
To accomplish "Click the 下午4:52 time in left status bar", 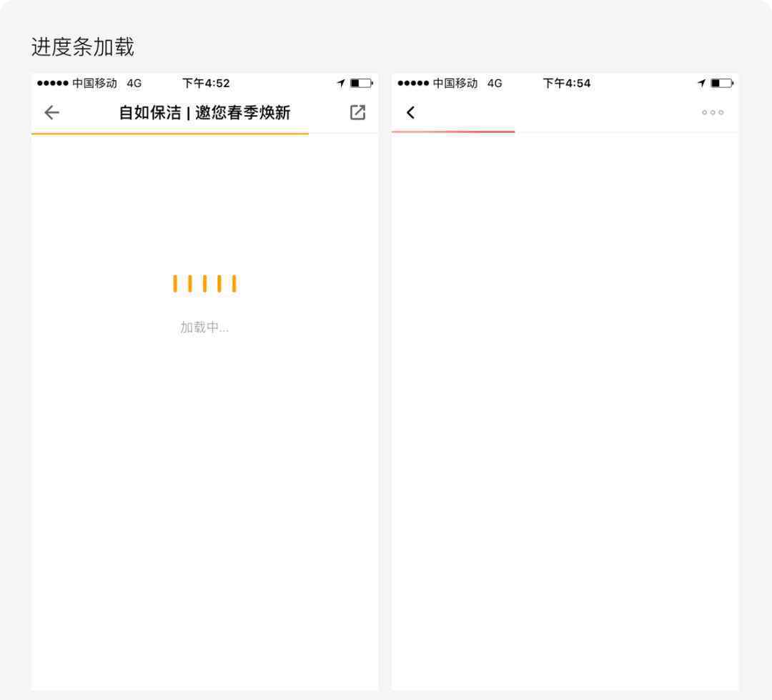I will (x=206, y=83).
